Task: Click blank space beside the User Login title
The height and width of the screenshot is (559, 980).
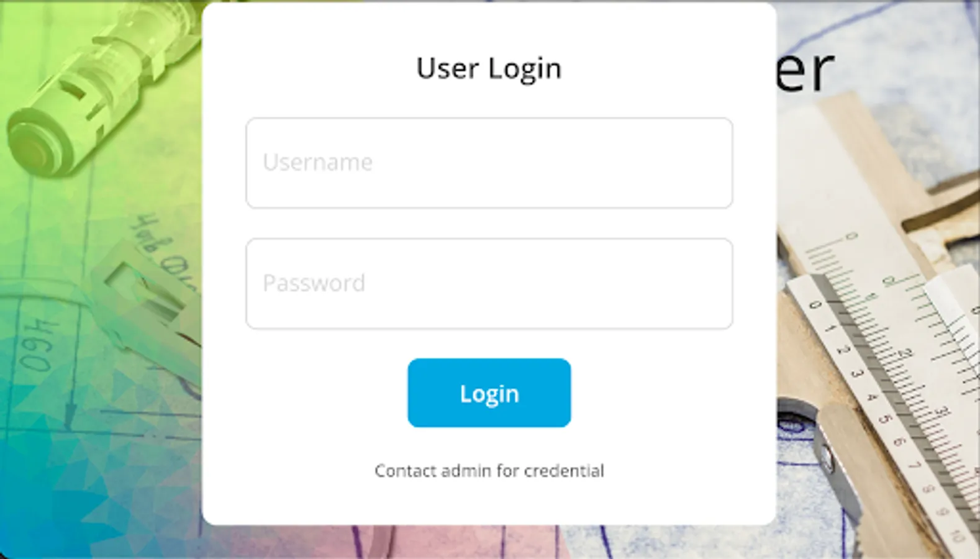Action: [x=652, y=68]
